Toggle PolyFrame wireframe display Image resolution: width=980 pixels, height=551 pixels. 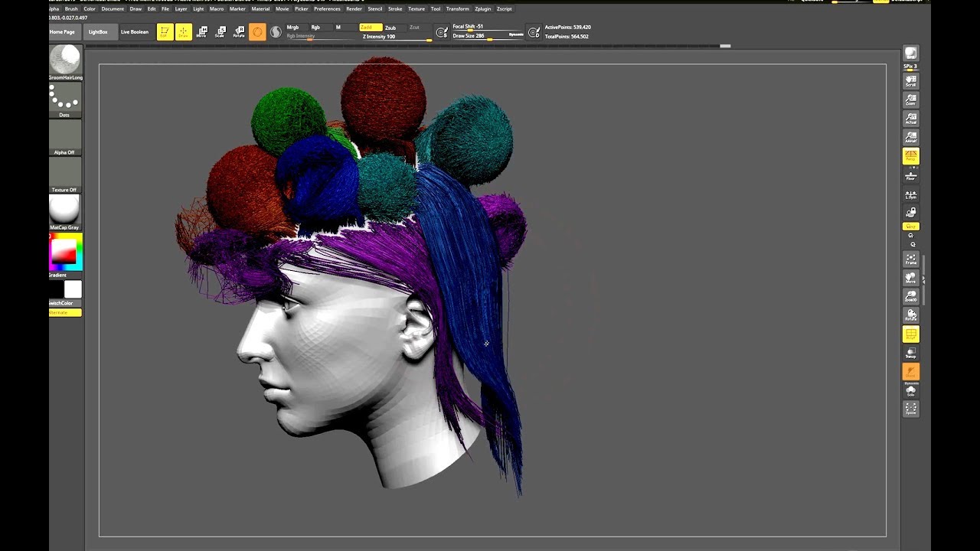(x=910, y=334)
